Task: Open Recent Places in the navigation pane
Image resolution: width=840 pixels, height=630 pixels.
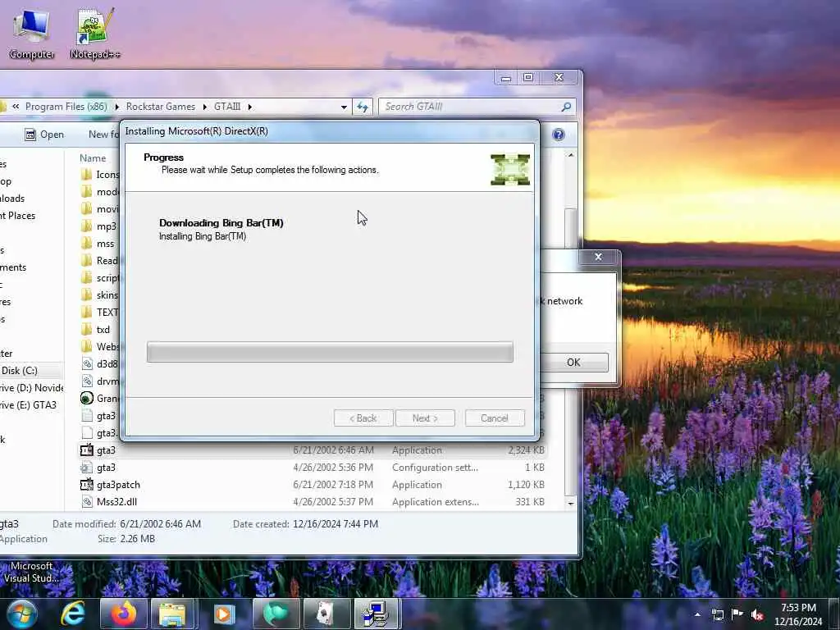Action: click(18, 216)
